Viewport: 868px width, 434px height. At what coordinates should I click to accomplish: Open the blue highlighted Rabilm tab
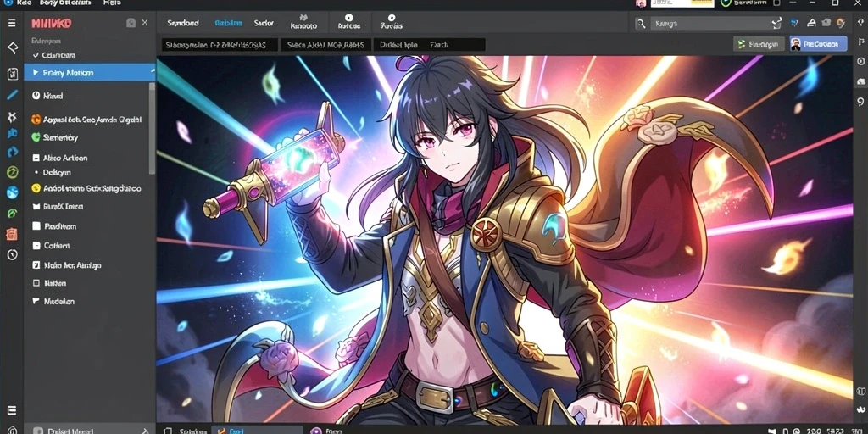coord(228,23)
